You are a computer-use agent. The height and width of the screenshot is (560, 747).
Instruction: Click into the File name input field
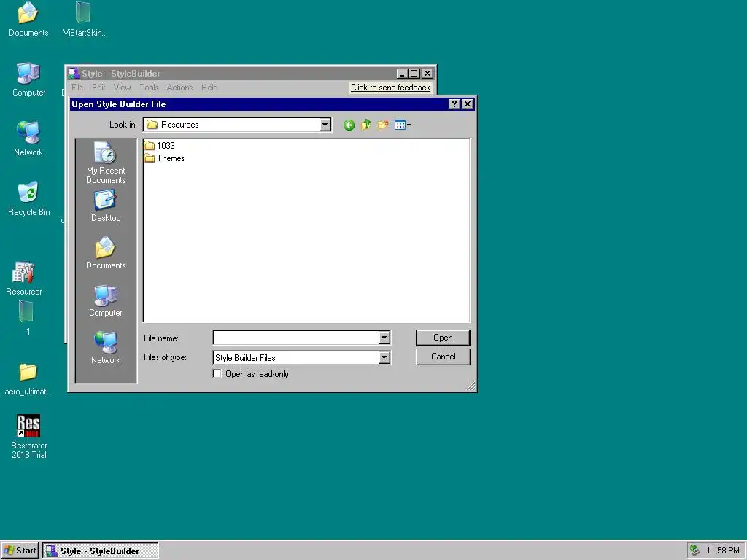(x=296, y=338)
